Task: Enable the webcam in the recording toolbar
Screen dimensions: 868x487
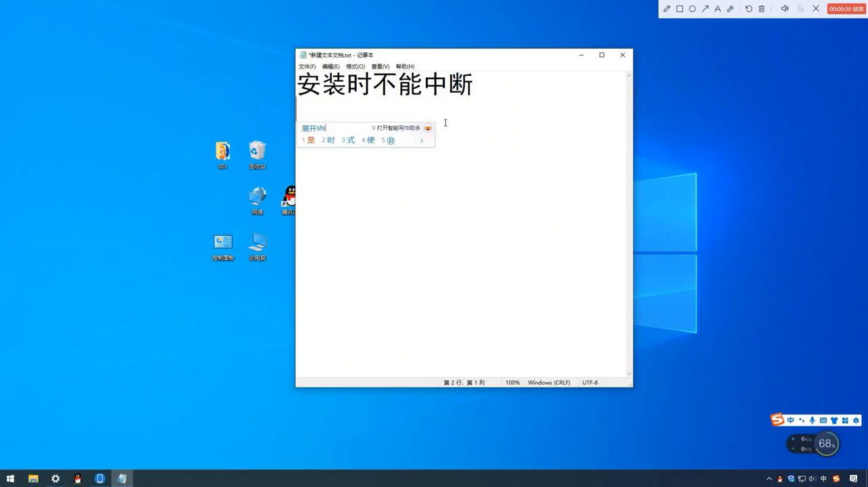Action: click(802, 9)
